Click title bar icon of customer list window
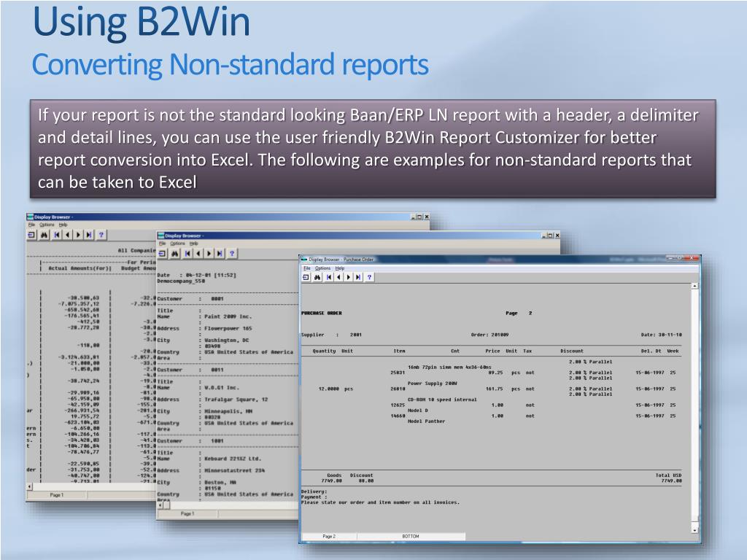The height and width of the screenshot is (560, 747). (161, 236)
